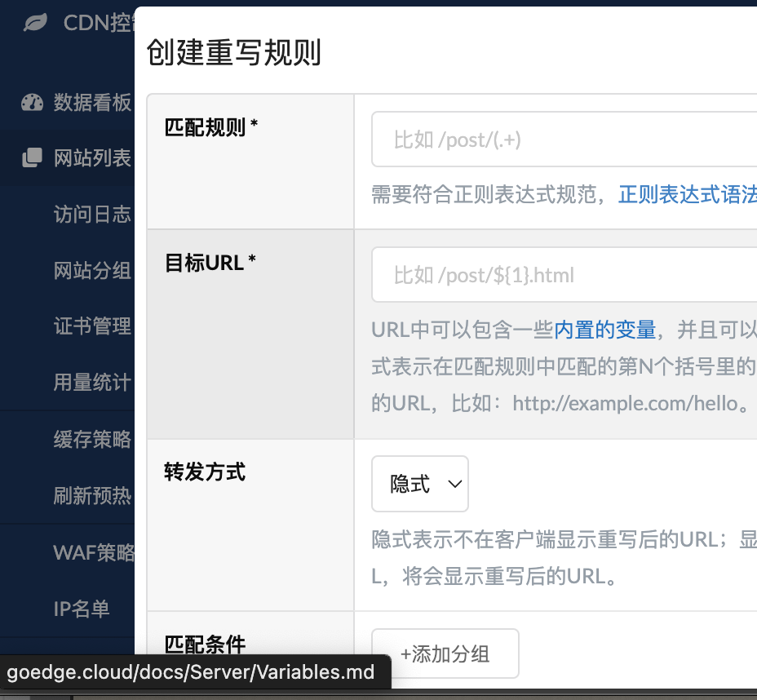This screenshot has width=757, height=700.
Task: Go to the WAF策略 section
Action: [93, 552]
